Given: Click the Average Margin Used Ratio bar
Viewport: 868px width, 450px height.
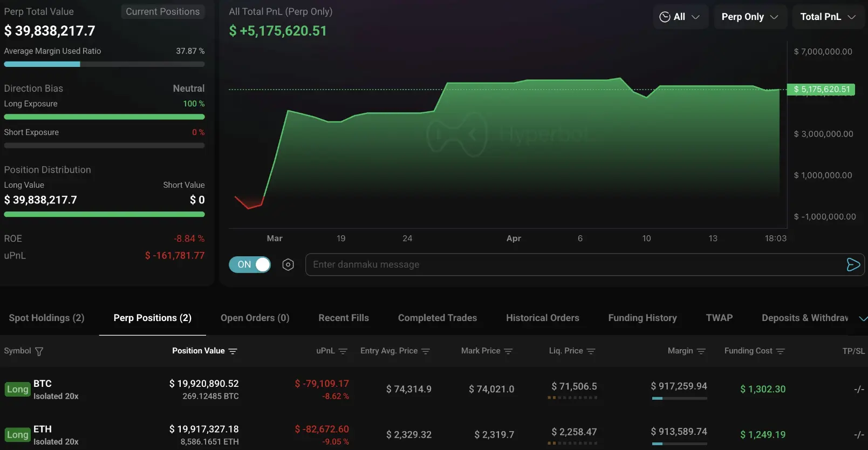Looking at the screenshot, I should (x=104, y=64).
